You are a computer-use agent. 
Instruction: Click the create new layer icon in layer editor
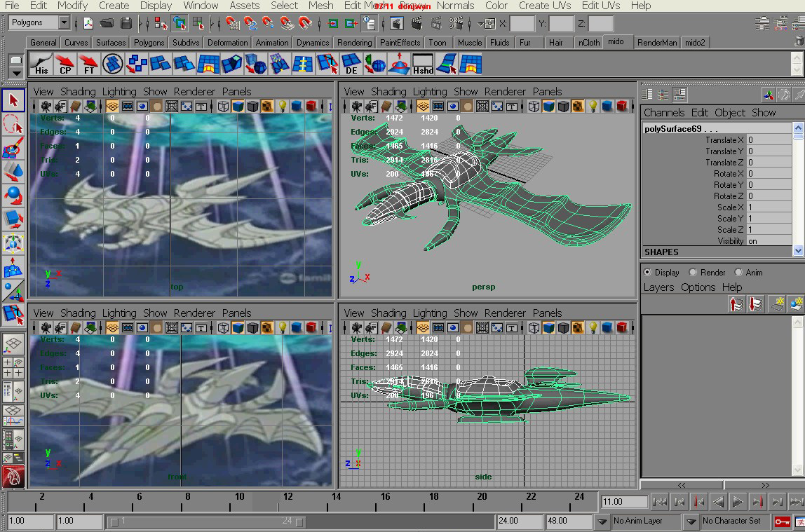pos(777,304)
